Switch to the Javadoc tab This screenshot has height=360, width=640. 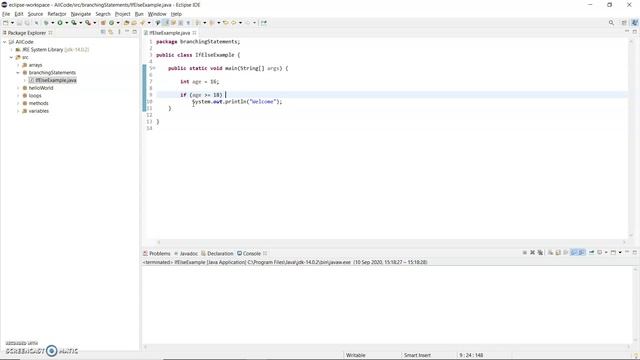186,253
